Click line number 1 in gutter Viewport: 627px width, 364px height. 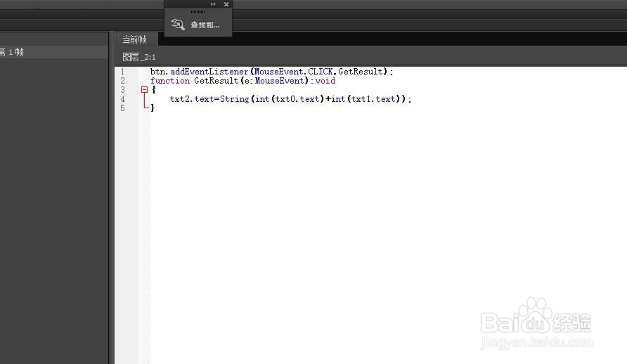(x=123, y=72)
